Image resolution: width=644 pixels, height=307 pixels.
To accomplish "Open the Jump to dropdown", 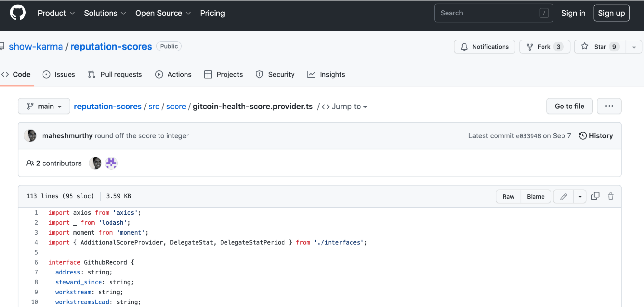I will click(344, 107).
